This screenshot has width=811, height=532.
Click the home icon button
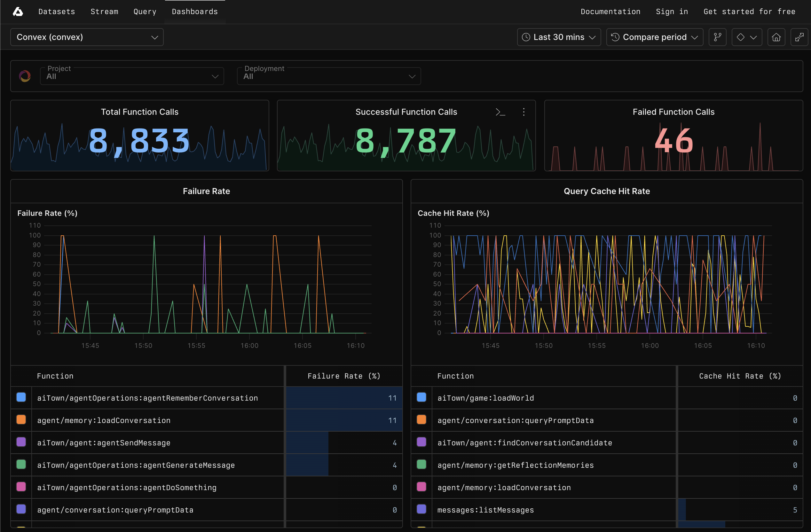776,37
